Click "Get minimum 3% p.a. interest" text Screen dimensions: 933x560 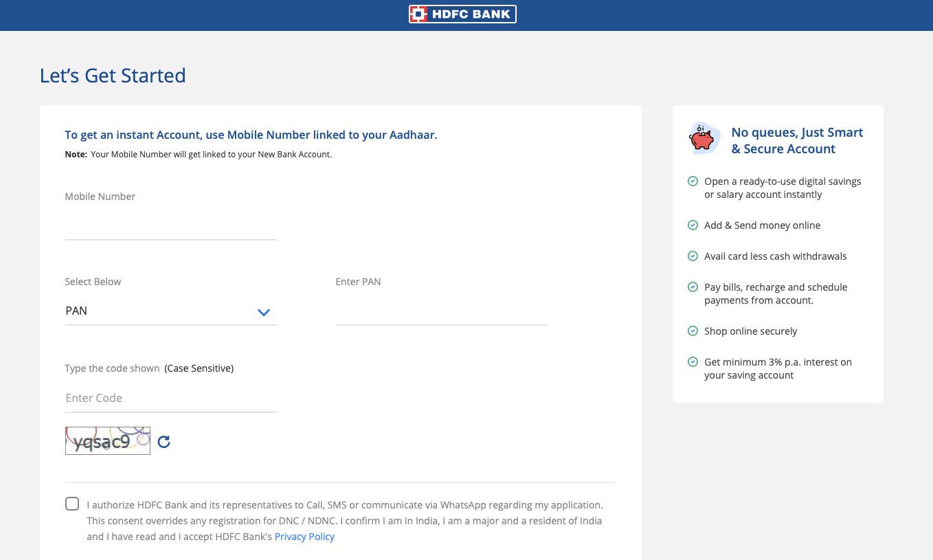tap(778, 368)
